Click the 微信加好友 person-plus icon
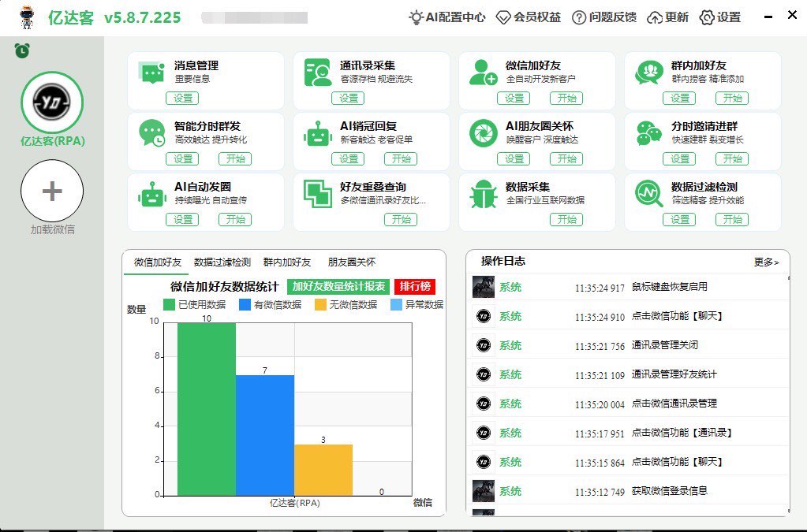Screen dimensions: 807x532 (482, 73)
